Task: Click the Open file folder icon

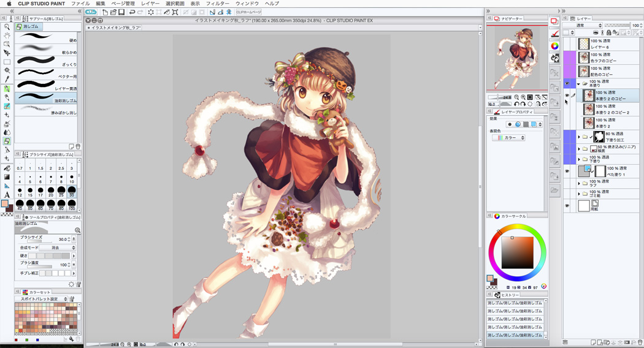Action: pyautogui.click(x=113, y=12)
